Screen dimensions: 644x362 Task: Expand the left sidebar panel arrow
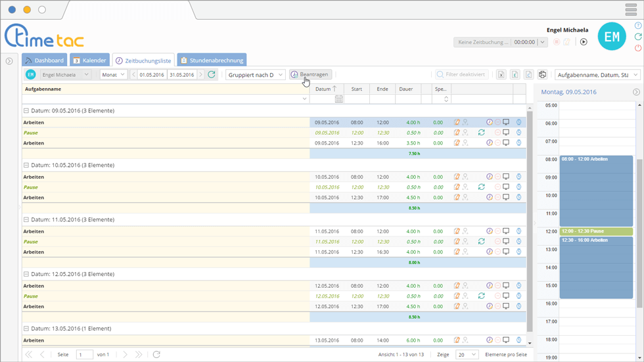(9, 61)
